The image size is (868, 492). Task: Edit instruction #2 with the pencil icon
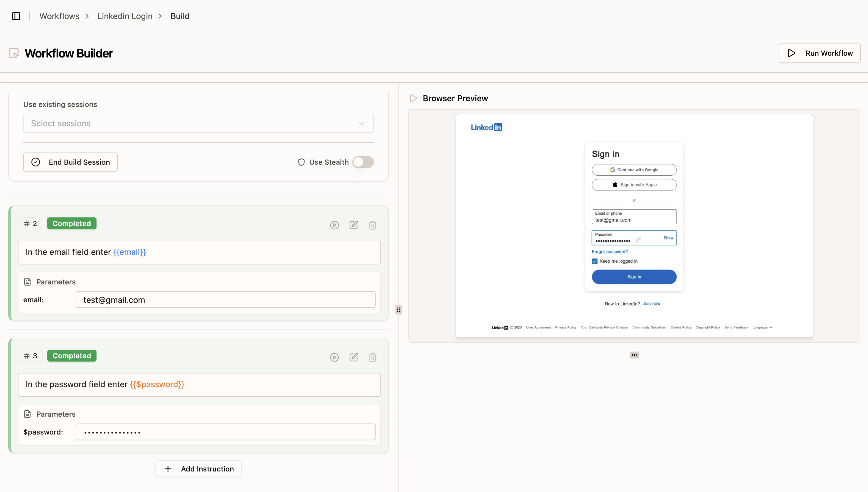353,225
